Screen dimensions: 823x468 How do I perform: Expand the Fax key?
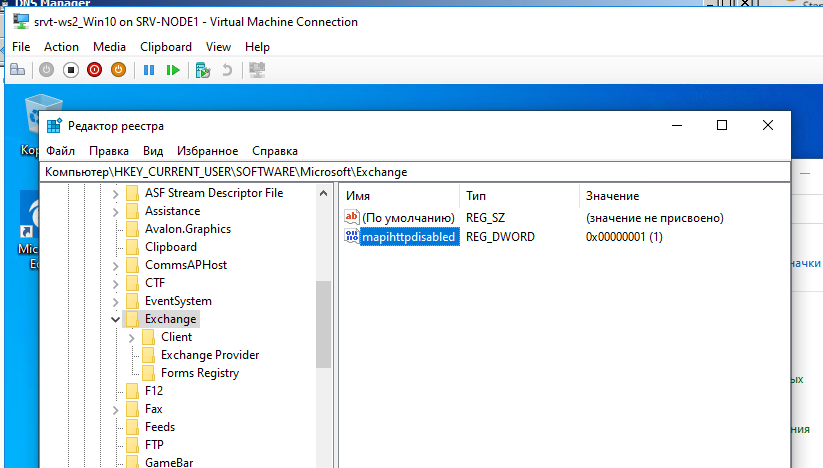point(115,410)
